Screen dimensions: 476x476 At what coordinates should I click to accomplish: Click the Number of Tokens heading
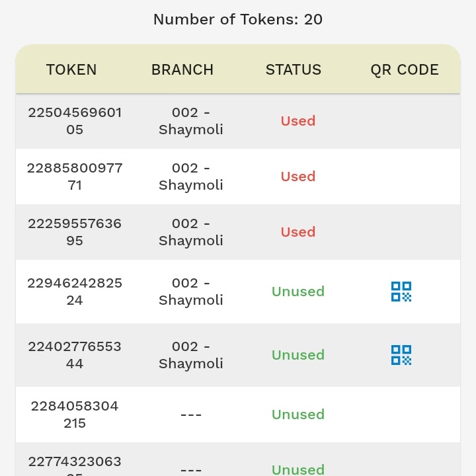tap(238, 20)
